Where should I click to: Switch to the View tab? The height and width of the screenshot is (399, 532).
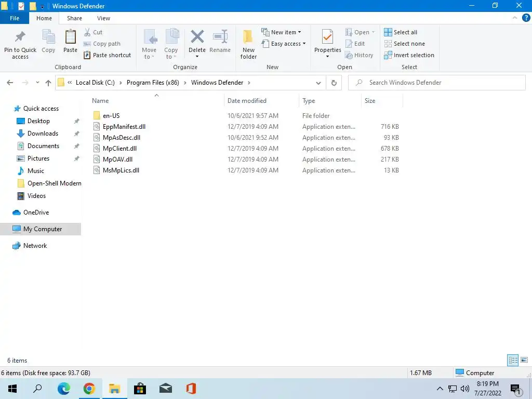pyautogui.click(x=103, y=18)
